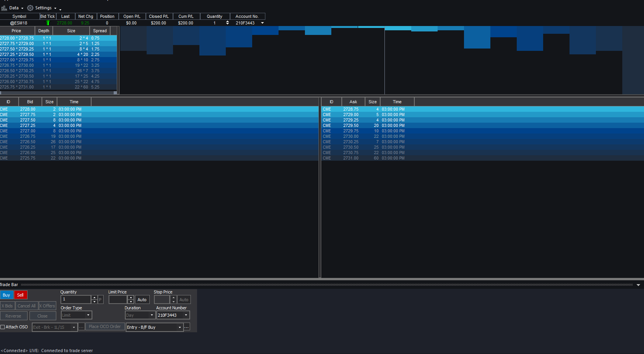Decrease Limit Price with down arrow
This screenshot has height=354, width=644.
click(131, 301)
